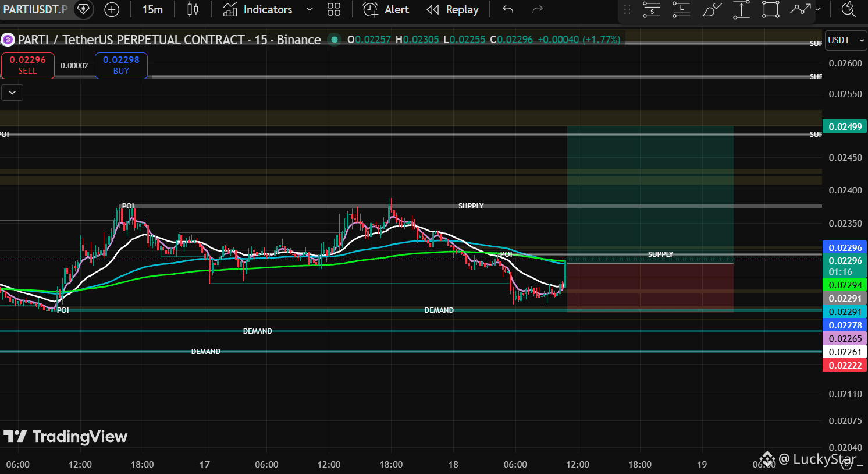
Task: Open the candlestick chart type menu
Action: (x=193, y=9)
